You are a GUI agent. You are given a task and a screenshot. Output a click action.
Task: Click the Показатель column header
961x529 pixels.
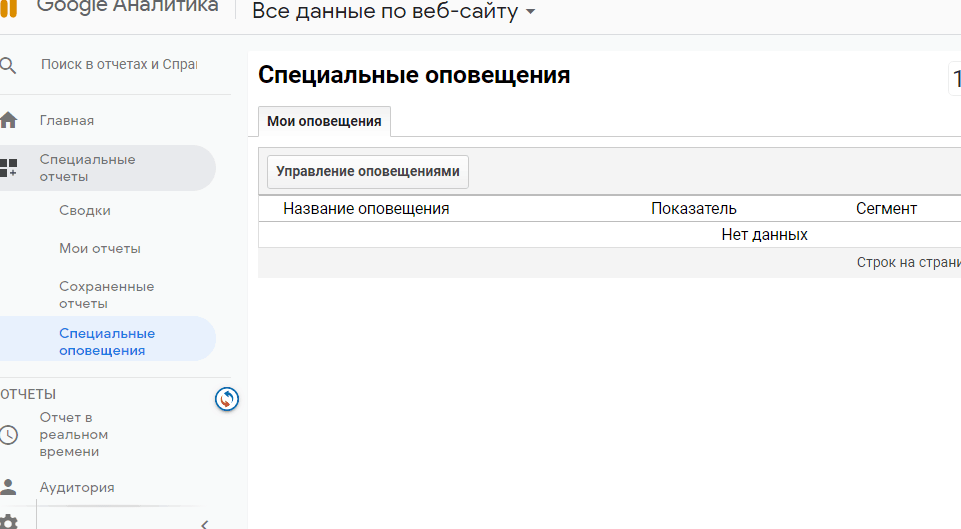coord(693,209)
